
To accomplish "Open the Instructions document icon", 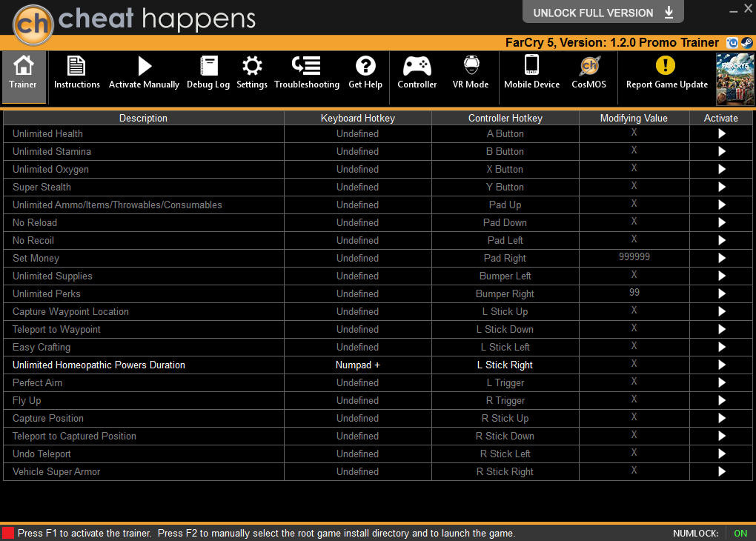I will coord(76,66).
